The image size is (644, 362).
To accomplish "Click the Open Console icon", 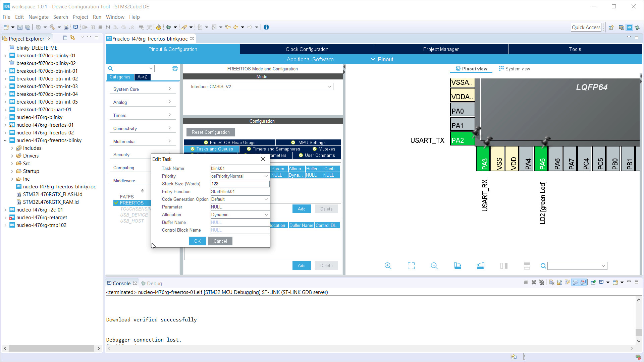I will (x=615, y=282).
